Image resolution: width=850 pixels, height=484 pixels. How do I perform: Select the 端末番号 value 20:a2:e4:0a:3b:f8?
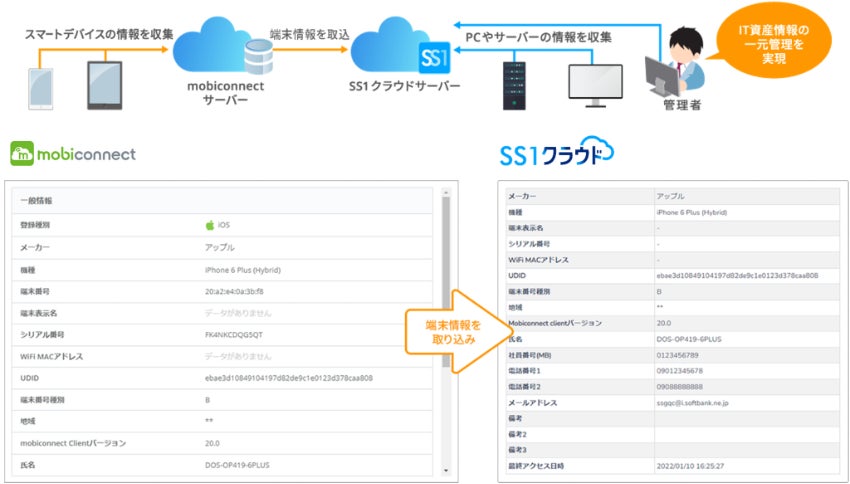tap(234, 292)
